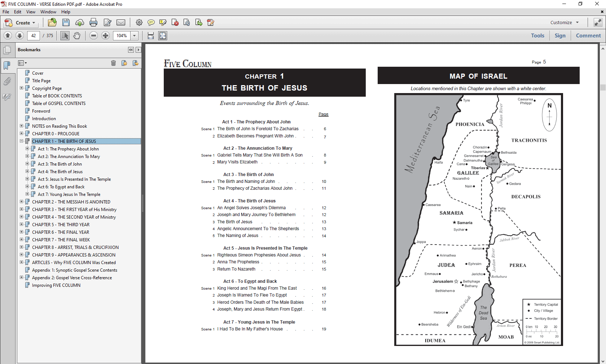Viewport: 606px width, 364px height.
Task: Open the File menu
Action: coord(6,12)
